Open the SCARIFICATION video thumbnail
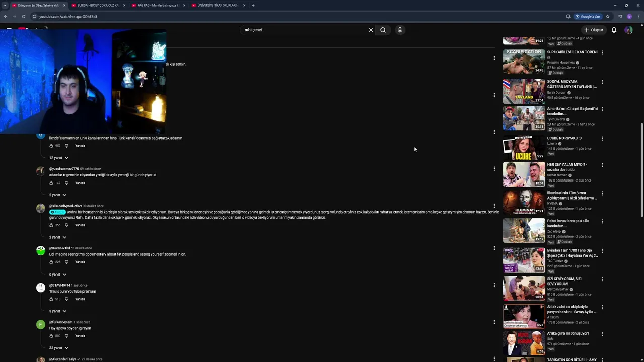The height and width of the screenshot is (362, 644). [524, 61]
